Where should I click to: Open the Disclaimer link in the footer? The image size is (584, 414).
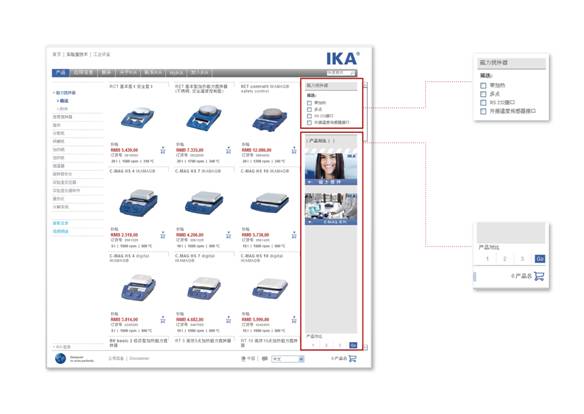point(139,359)
